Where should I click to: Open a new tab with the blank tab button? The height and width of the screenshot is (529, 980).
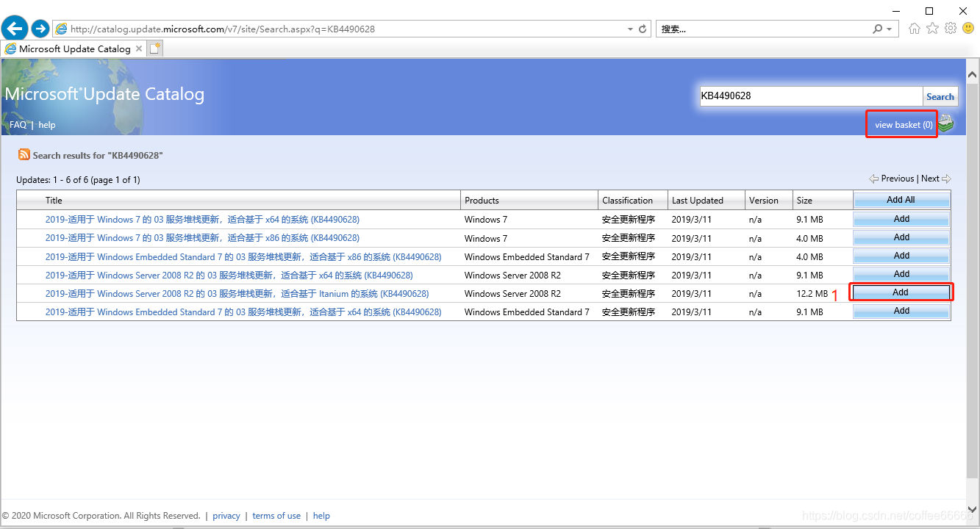(x=154, y=48)
